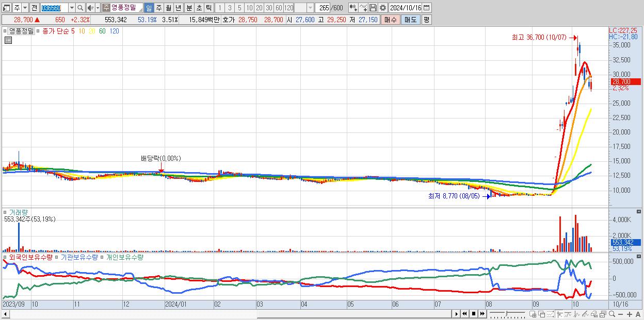Viewport: 644px width, 320px height.
Task: Click the 평 button next to 매도
Action: (426, 20)
